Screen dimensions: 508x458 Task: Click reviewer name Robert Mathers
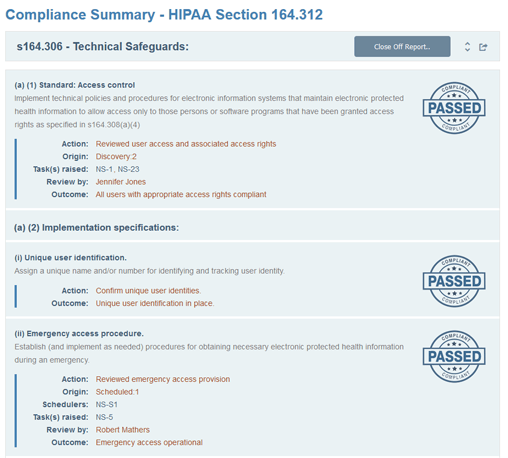coord(123,430)
